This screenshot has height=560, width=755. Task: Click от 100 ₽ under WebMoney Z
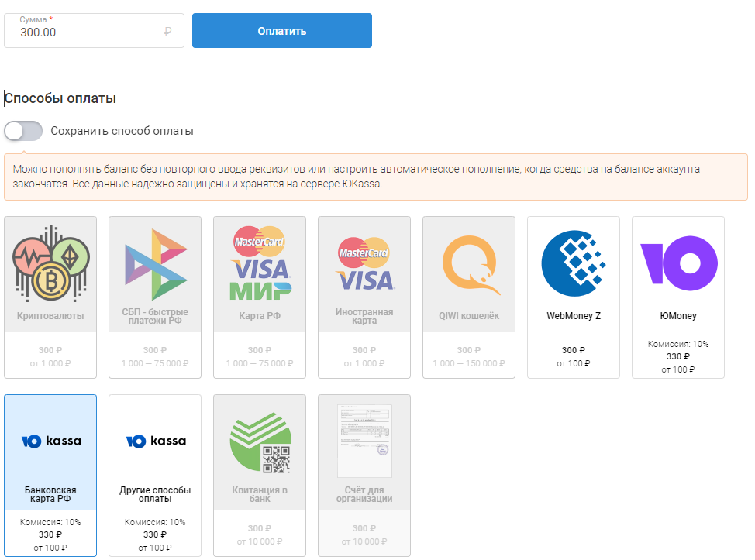[x=574, y=363]
